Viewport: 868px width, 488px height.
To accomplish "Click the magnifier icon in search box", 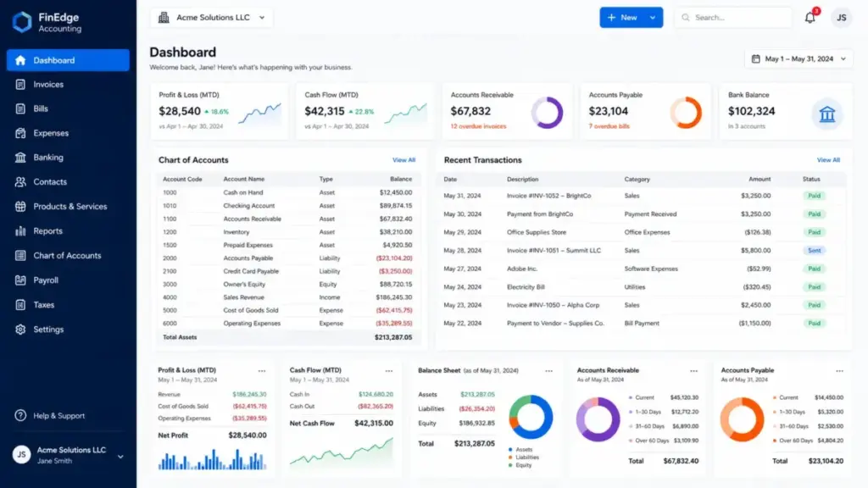I will tap(686, 18).
